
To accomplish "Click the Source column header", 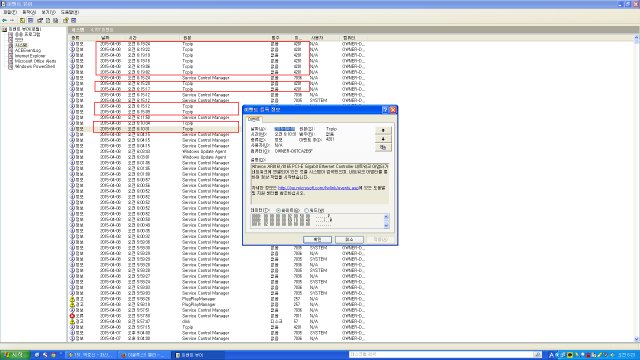I will click(x=187, y=38).
